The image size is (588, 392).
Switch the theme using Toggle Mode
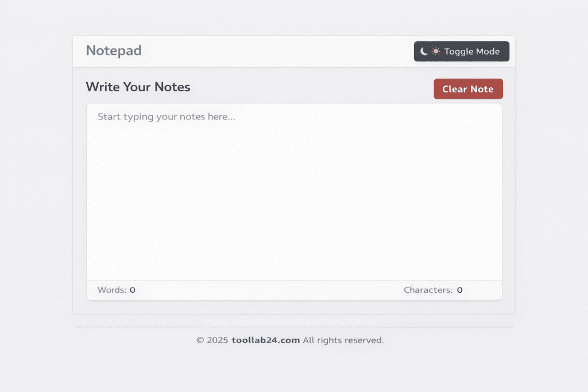(x=461, y=51)
